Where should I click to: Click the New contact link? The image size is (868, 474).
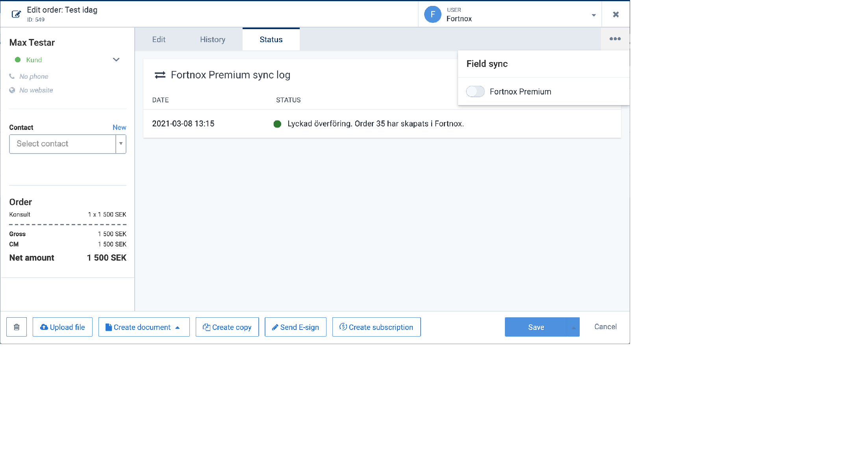(x=119, y=128)
